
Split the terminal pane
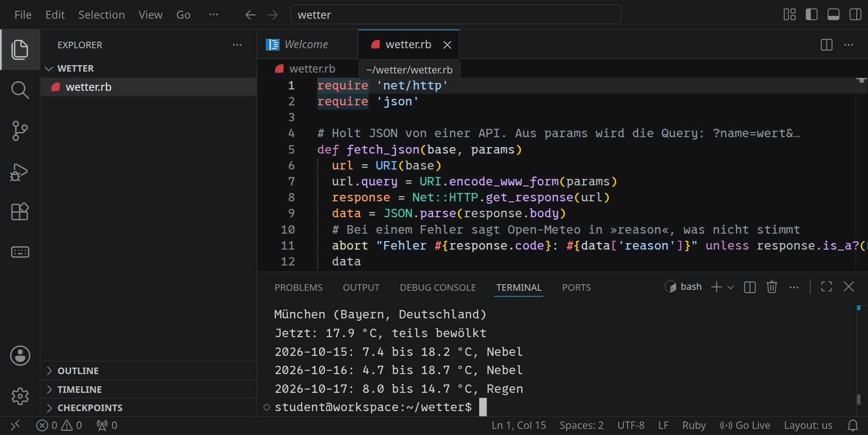[750, 287]
